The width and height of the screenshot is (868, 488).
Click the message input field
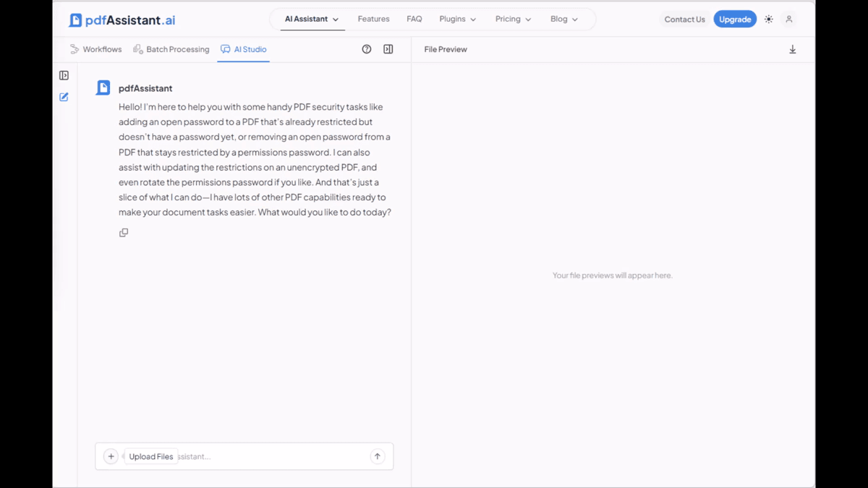[244, 456]
